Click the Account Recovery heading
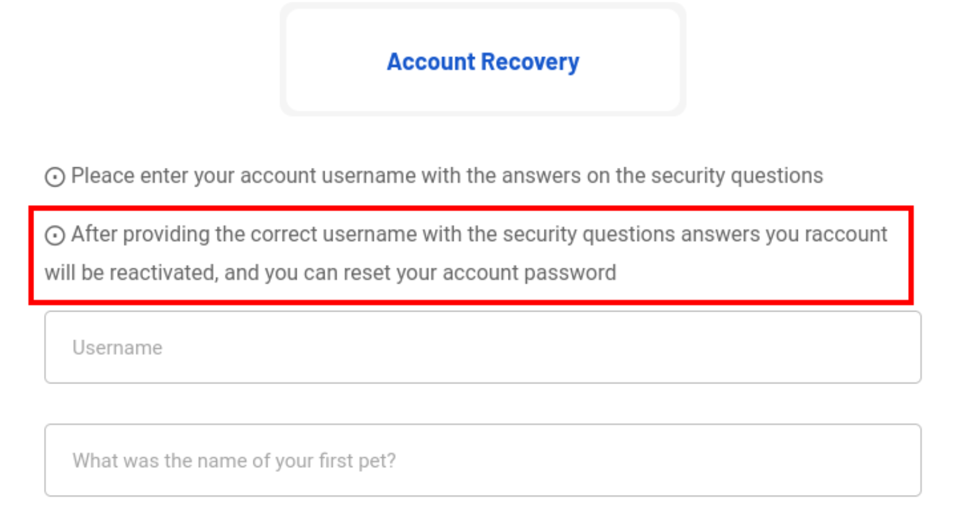Viewport: 980px width, 508px height. pyautogui.click(x=483, y=62)
